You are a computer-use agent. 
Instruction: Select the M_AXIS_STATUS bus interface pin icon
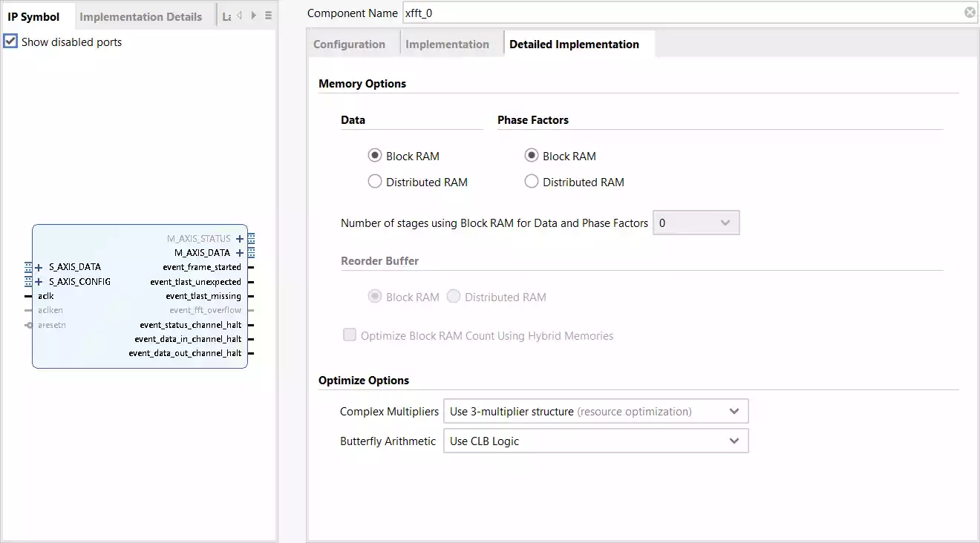pos(252,239)
